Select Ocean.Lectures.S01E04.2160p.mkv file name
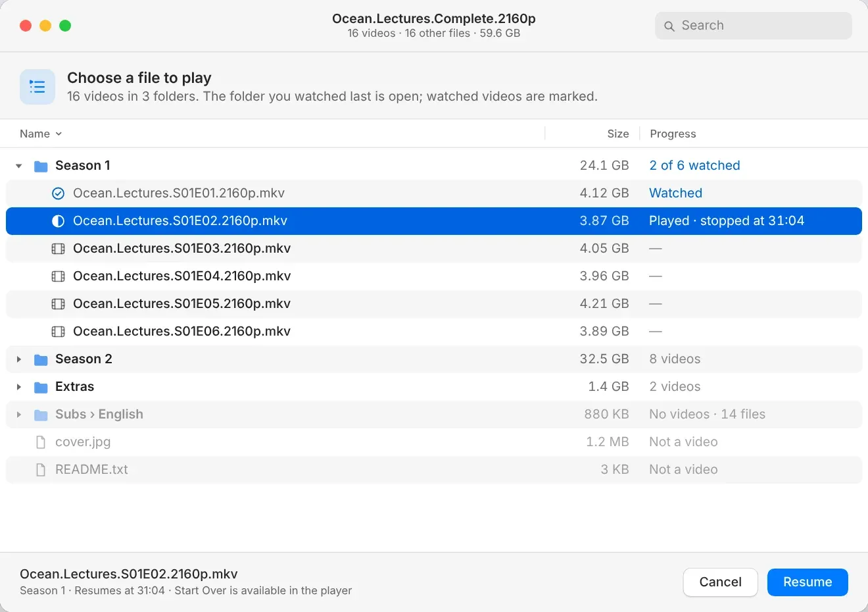This screenshot has width=868, height=612. [182, 276]
